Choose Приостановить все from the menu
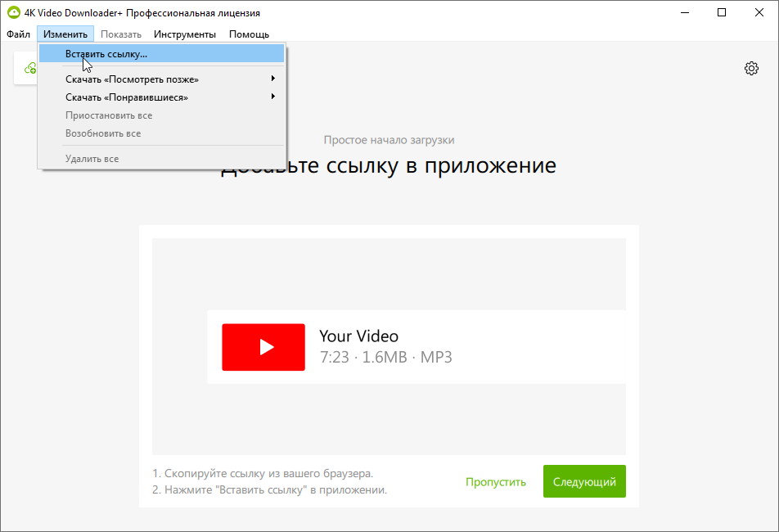 (109, 115)
